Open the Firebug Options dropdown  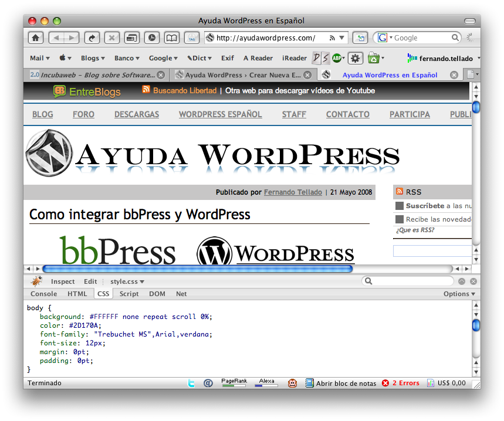[x=459, y=294]
